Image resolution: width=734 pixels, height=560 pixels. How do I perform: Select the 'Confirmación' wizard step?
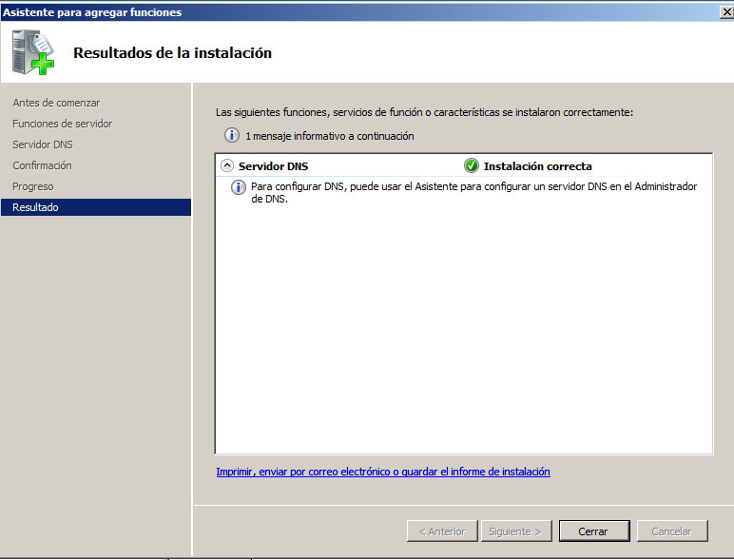[42, 165]
